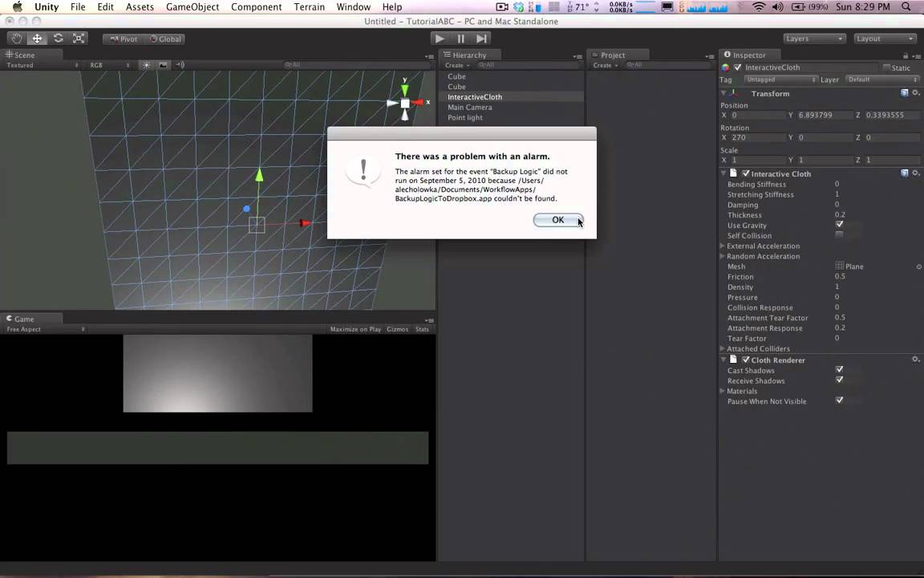Viewport: 924px width, 578px height.
Task: Expand Random Acceleration
Action: click(723, 256)
